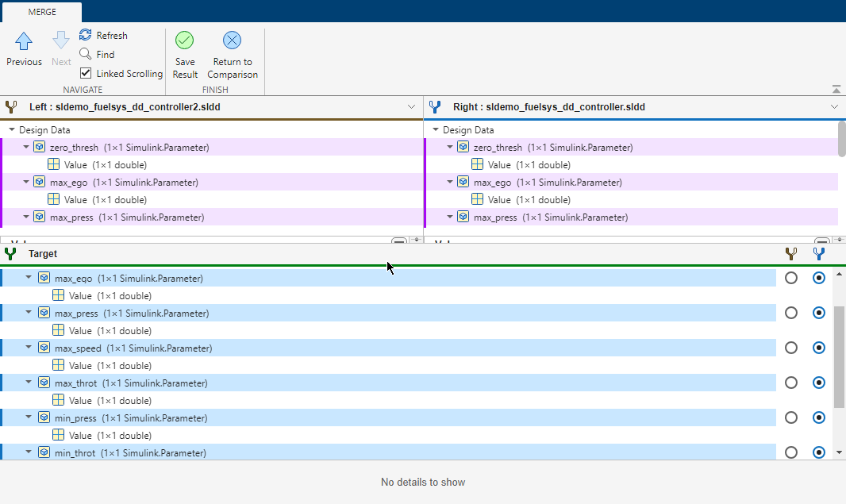Open the Right file header dropdown chevron

pyautogui.click(x=834, y=106)
